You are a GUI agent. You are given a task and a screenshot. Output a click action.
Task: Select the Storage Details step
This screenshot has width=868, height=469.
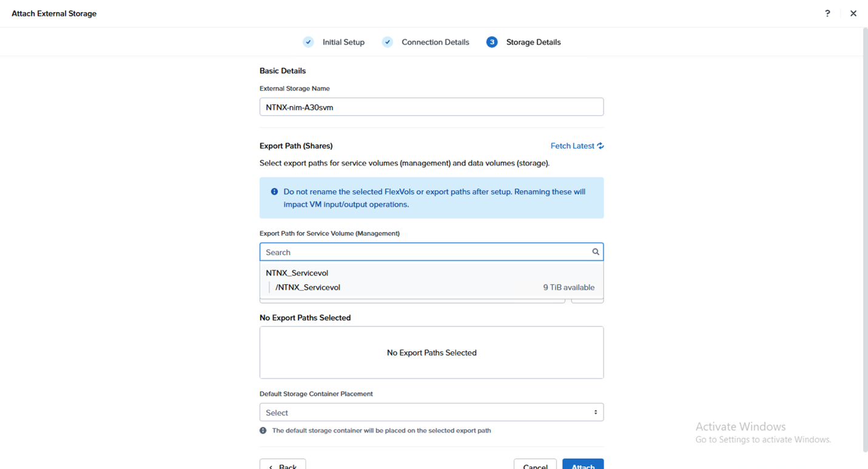tap(533, 42)
